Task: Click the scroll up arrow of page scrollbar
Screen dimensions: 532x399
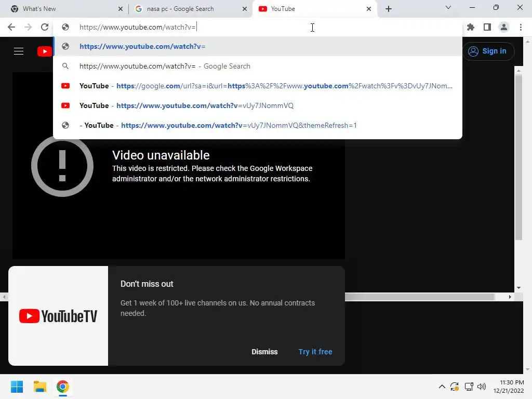Action: pos(518,71)
